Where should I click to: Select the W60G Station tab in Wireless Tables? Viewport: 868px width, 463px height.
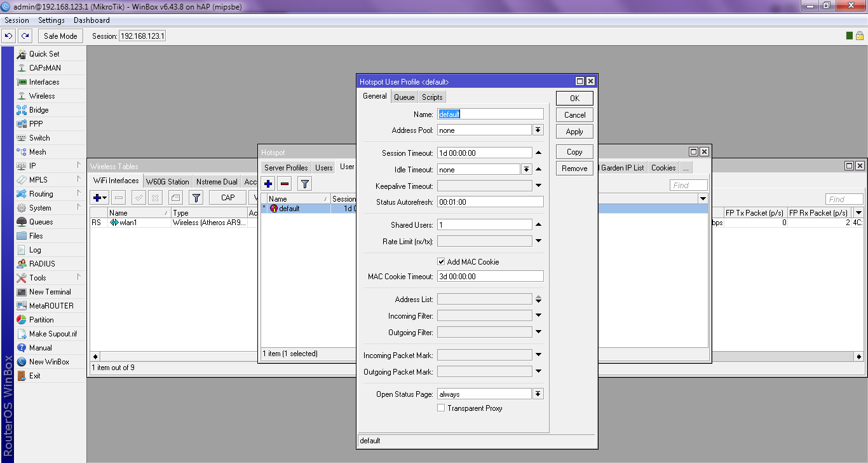coord(168,182)
